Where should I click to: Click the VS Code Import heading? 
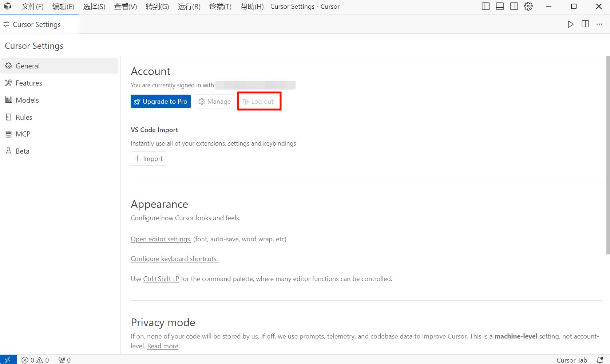[154, 130]
